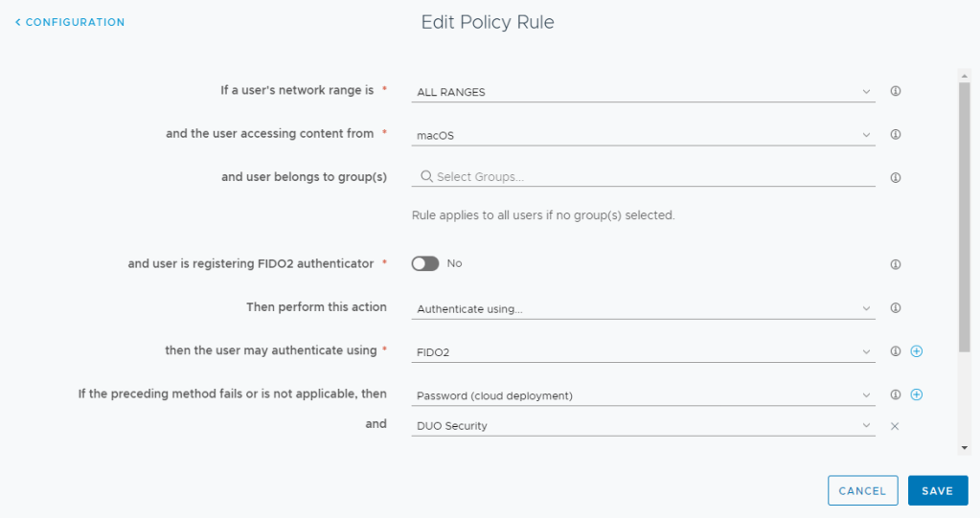Click info icon next to Password (cloud deployment)
Image resolution: width=980 pixels, height=518 pixels.
[896, 394]
